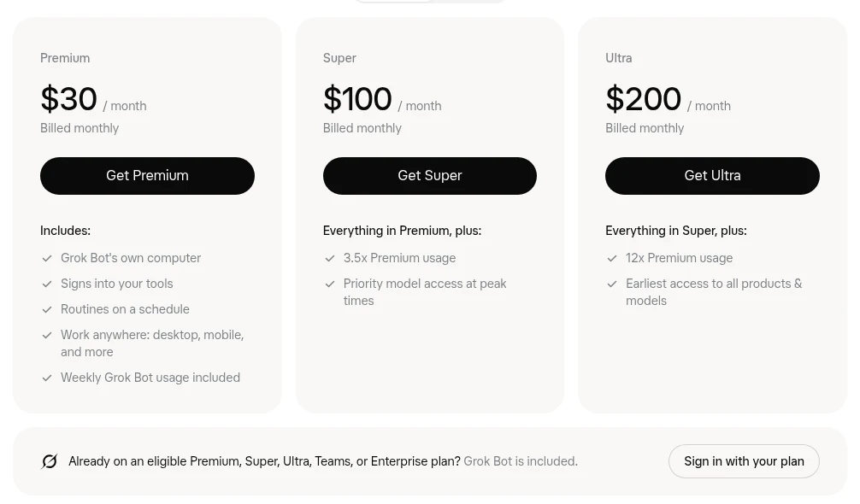Screen dimensions: 860x504
Task: Click the Get Super button
Action: (x=429, y=176)
